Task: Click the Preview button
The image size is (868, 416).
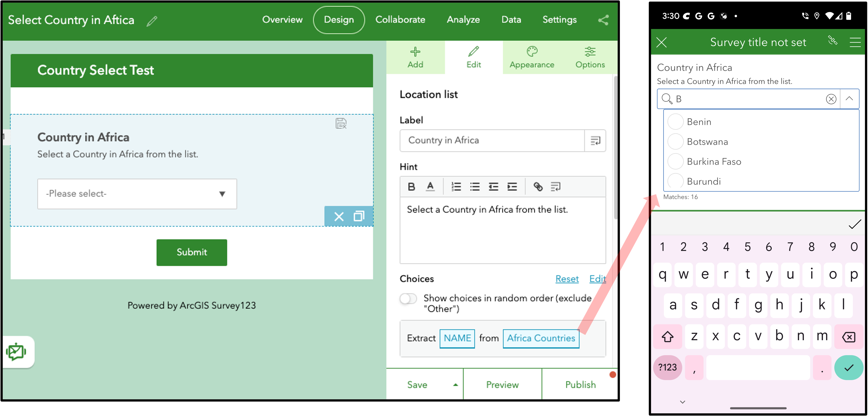Action: coord(502,385)
